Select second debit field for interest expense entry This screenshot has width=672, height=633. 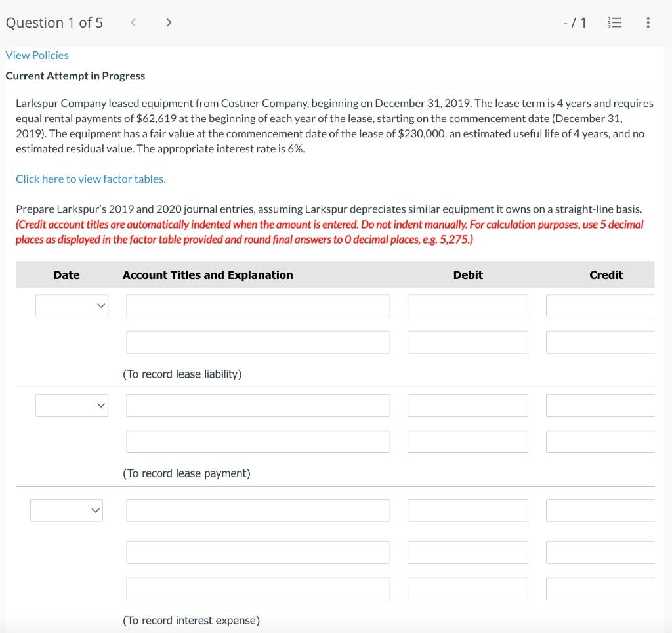(x=468, y=552)
